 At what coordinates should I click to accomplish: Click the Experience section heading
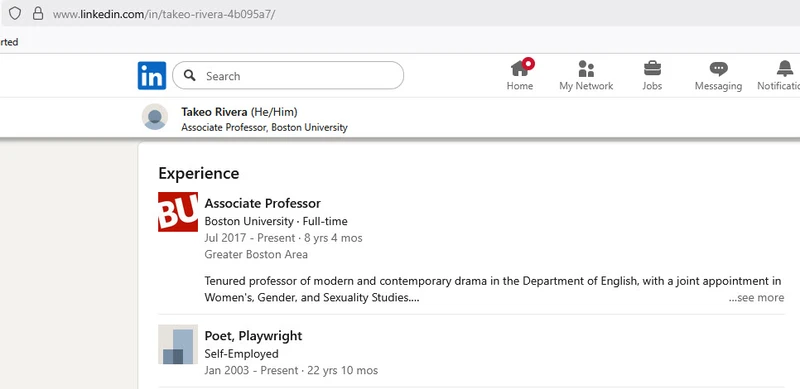(x=198, y=174)
